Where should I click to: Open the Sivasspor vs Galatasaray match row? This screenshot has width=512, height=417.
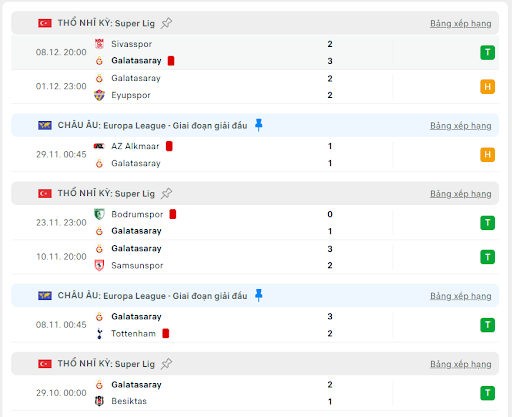[255, 52]
